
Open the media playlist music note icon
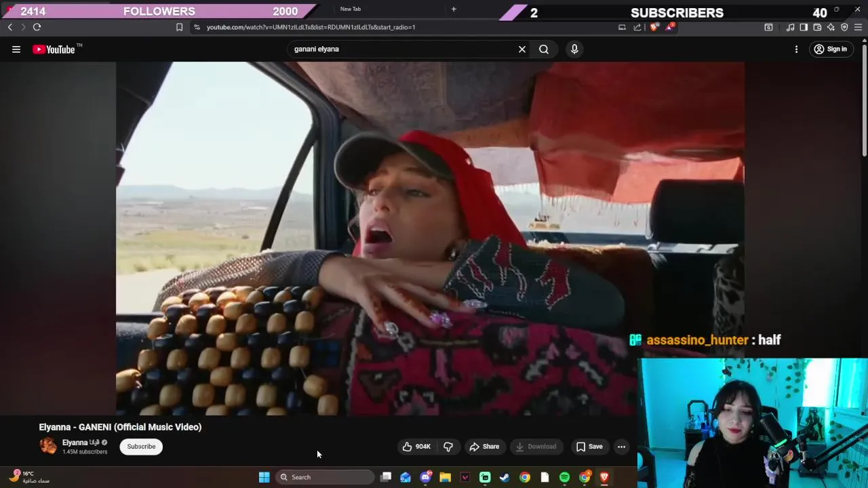(790, 27)
